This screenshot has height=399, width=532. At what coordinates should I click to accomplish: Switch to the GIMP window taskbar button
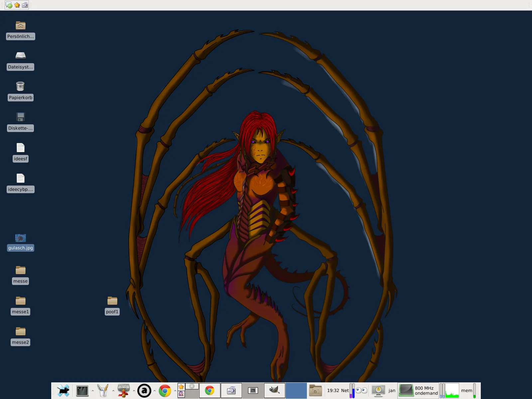[275, 391]
